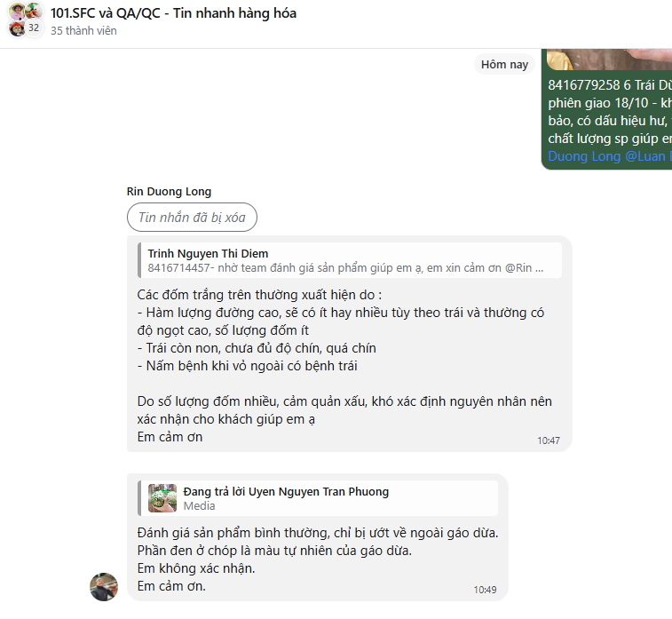Click the 10:47 message timestamp
The width and height of the screenshot is (672, 619).
[x=549, y=440]
